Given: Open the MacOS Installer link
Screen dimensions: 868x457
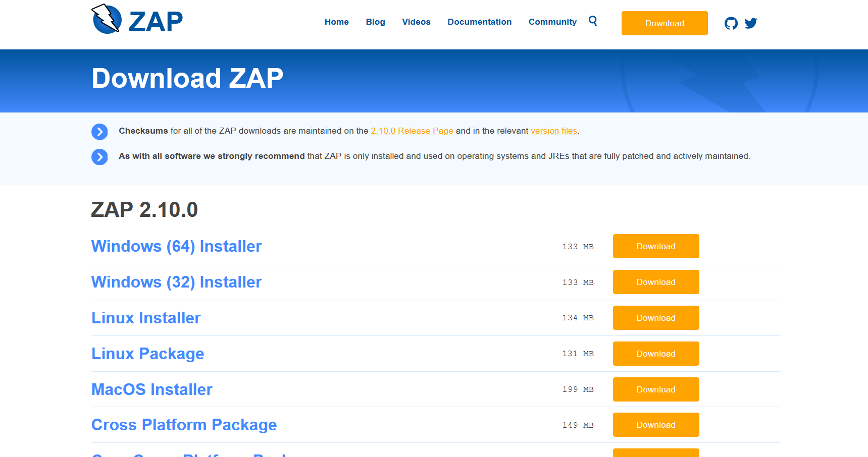Looking at the screenshot, I should 151,389.
